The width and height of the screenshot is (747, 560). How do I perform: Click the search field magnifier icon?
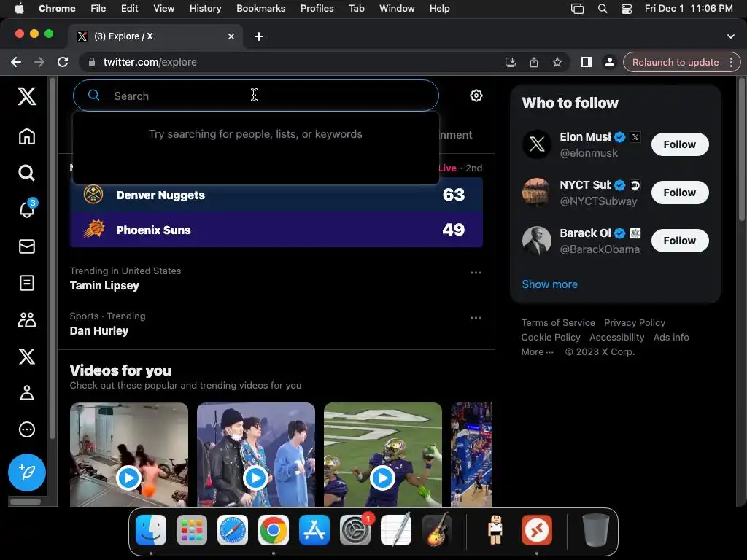[x=94, y=96]
